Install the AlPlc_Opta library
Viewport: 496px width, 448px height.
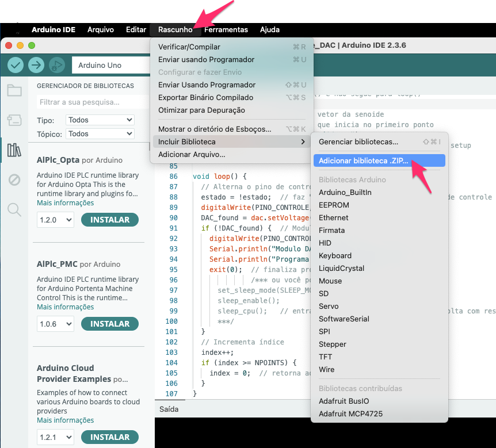pyautogui.click(x=110, y=220)
